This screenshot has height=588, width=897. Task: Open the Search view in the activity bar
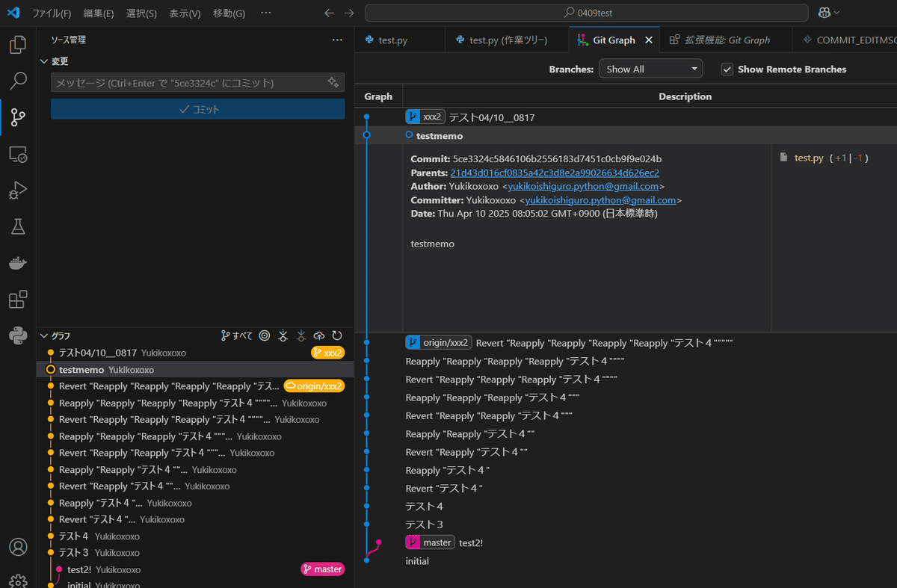tap(17, 80)
